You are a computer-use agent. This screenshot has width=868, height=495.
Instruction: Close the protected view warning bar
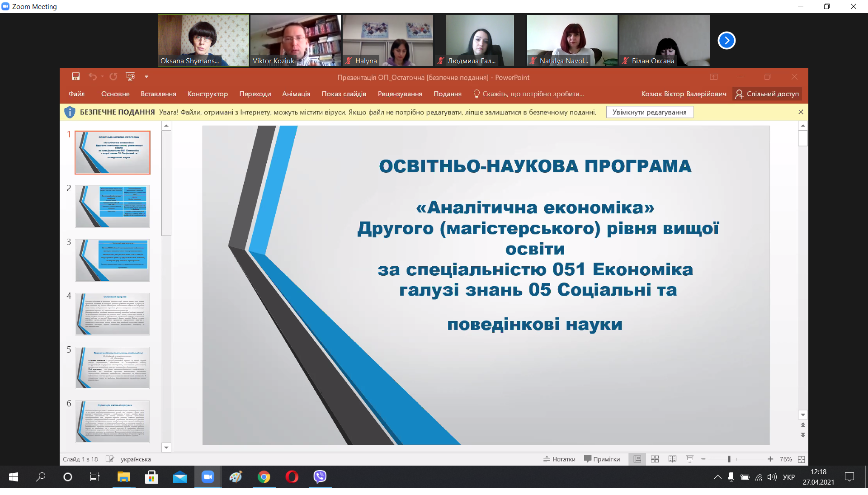click(x=801, y=112)
